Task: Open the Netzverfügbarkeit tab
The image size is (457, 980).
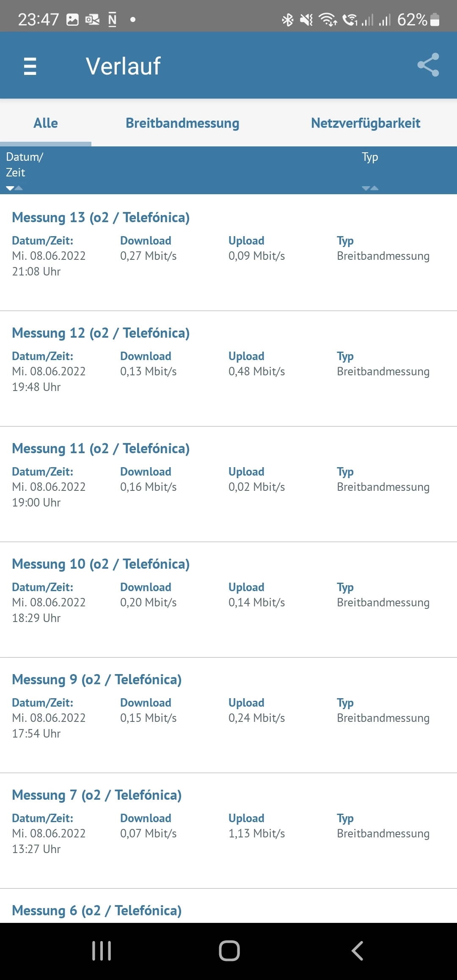Action: click(366, 123)
